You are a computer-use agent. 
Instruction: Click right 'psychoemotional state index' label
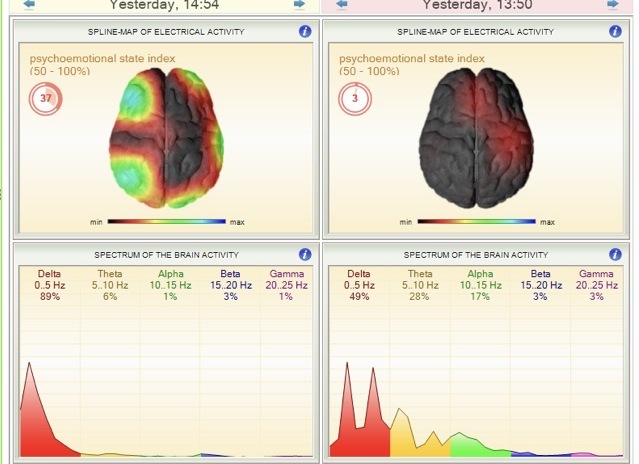[412, 59]
